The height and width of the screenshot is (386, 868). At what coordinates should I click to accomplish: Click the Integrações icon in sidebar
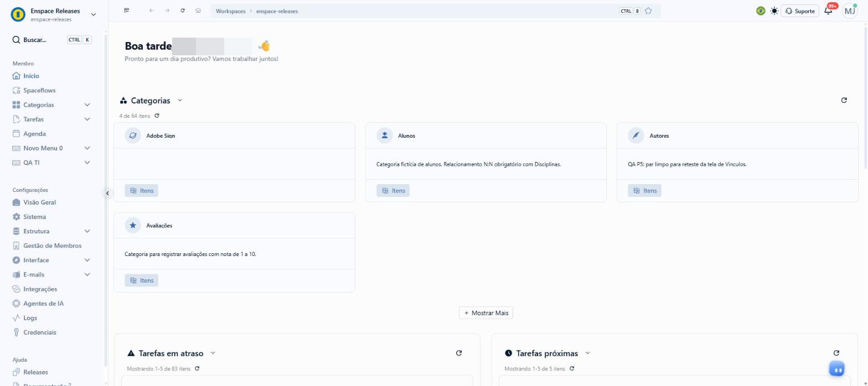[x=16, y=289]
